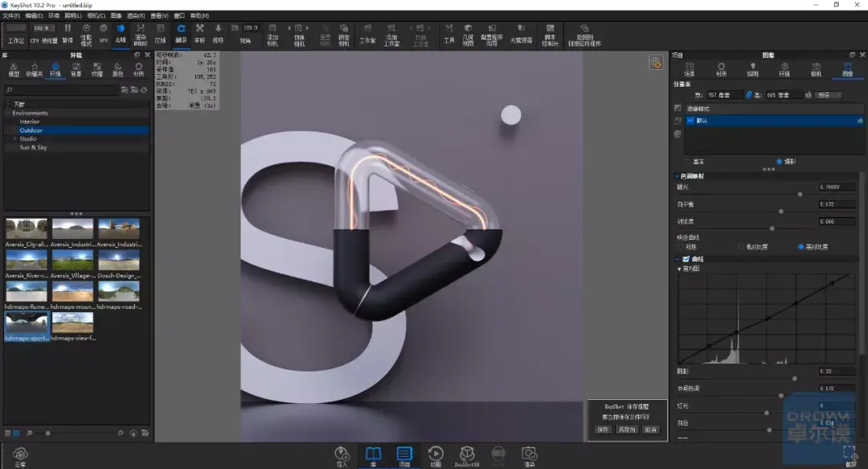Open the 动画 animation panel icon
This screenshot has width=868, height=469.
coord(435,455)
